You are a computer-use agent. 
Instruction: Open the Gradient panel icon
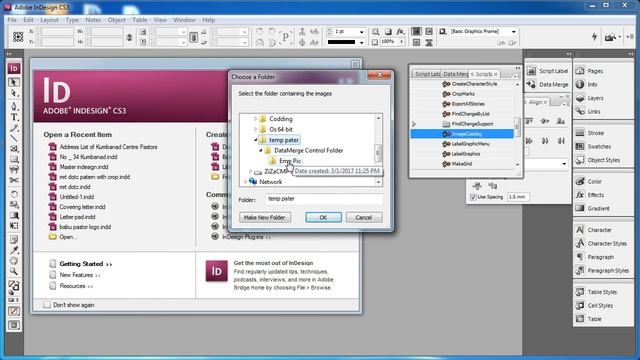580,208
